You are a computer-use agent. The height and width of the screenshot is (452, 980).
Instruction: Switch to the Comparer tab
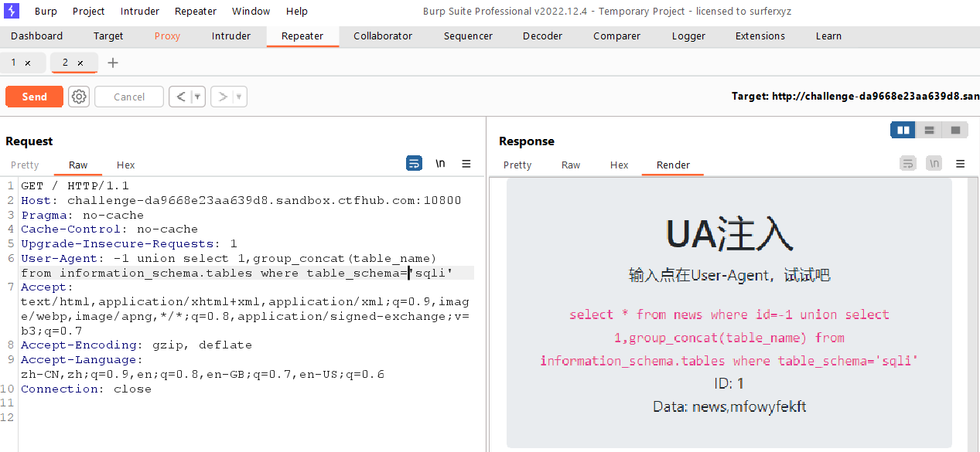(x=616, y=36)
